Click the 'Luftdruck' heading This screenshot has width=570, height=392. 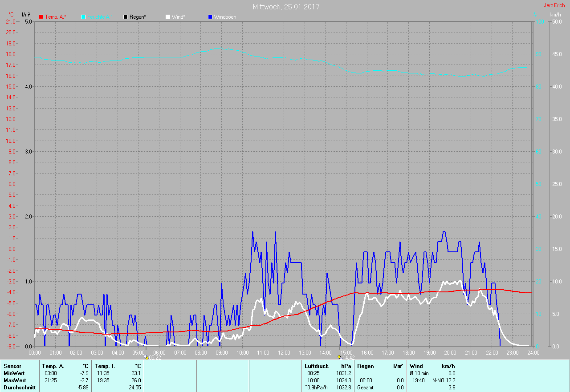[316, 366]
